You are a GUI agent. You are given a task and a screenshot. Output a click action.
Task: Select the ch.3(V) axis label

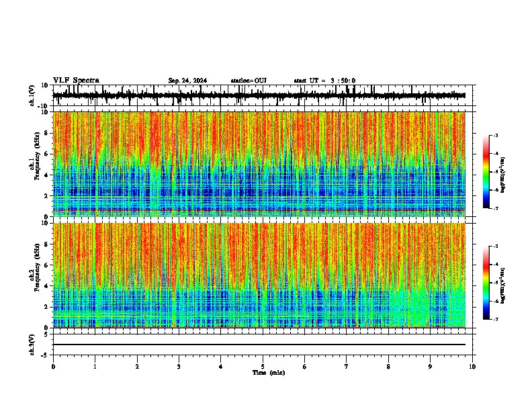[32, 345]
